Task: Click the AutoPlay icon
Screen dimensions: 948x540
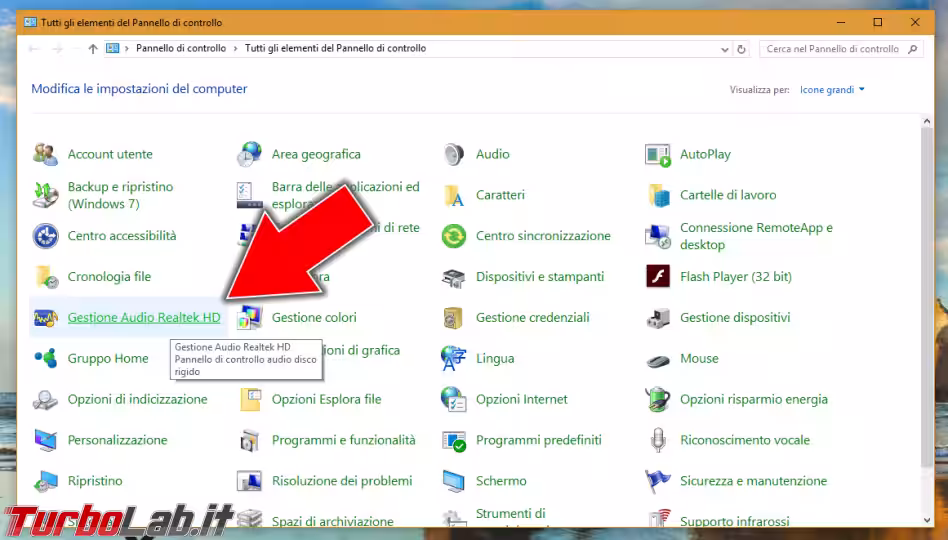Action: [658, 154]
